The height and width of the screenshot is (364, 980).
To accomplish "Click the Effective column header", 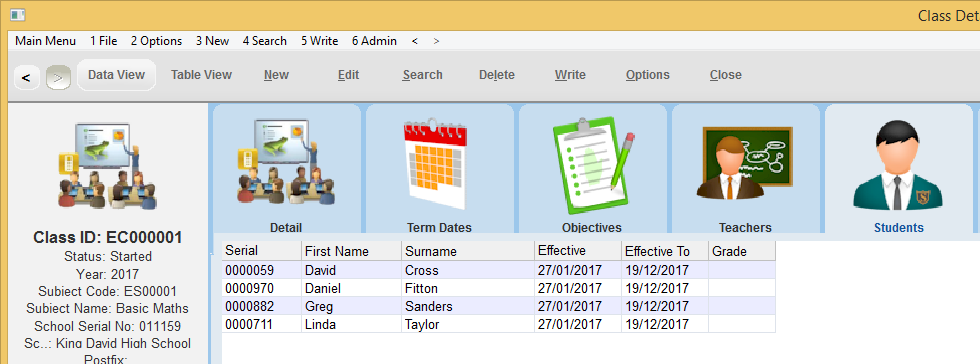I will tap(578, 251).
